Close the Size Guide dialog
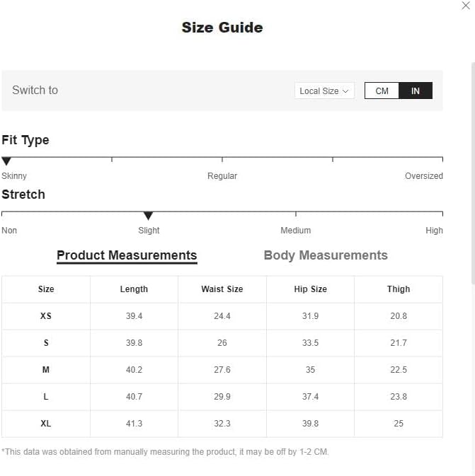 coord(466,6)
